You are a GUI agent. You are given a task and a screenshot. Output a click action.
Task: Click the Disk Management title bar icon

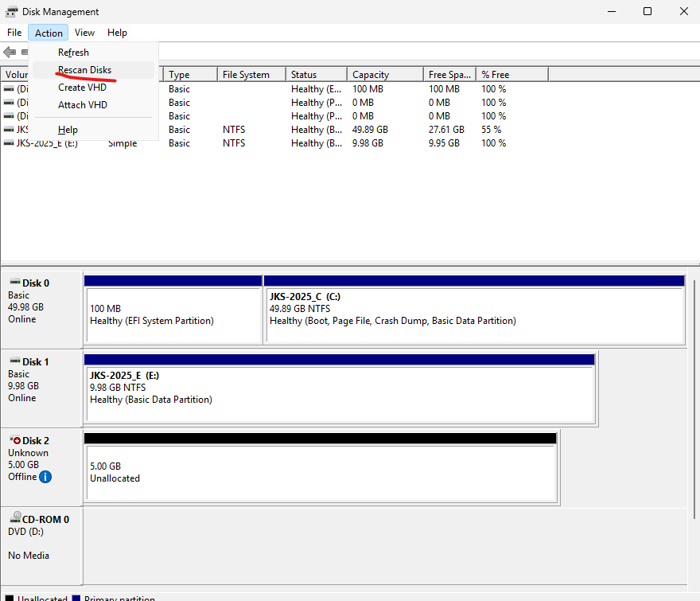(12, 12)
